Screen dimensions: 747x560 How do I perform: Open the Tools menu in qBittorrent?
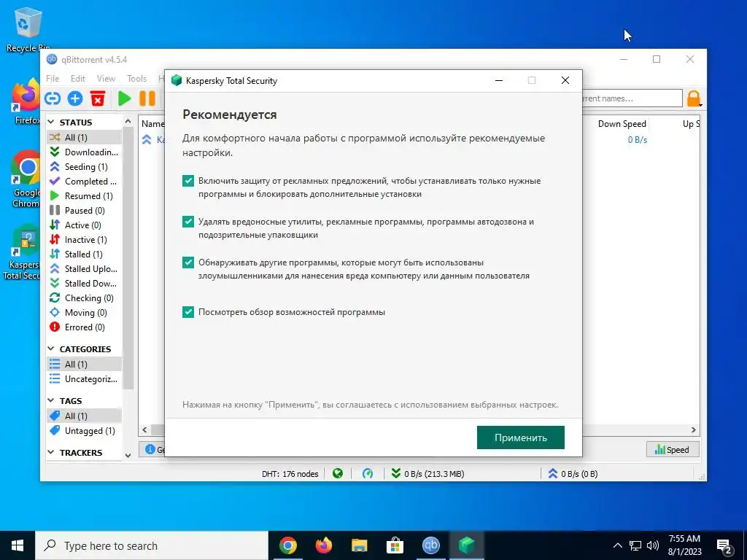(136, 79)
